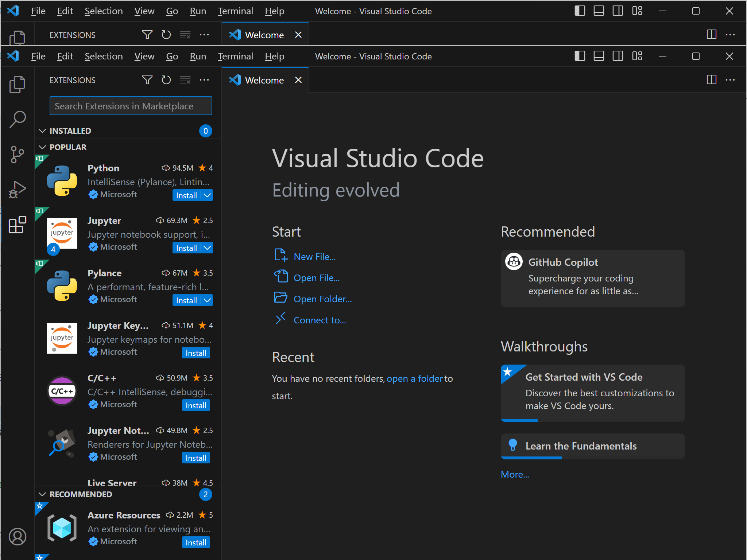Click More... under Walkthroughs
Screen dimensions: 747x560
click(x=515, y=474)
